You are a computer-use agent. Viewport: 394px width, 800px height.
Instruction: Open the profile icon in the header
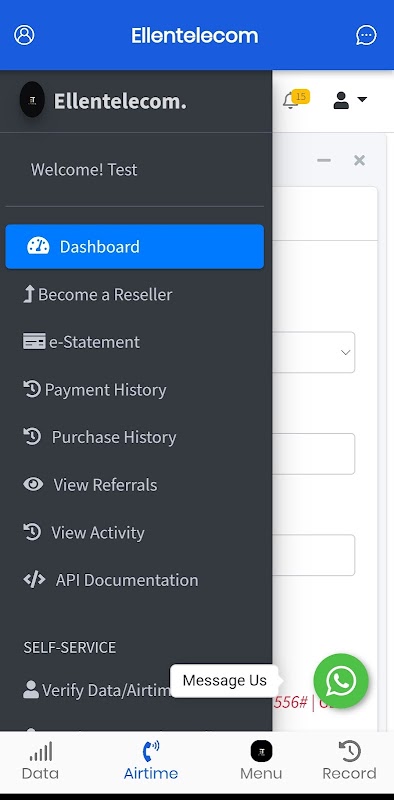click(x=24, y=35)
